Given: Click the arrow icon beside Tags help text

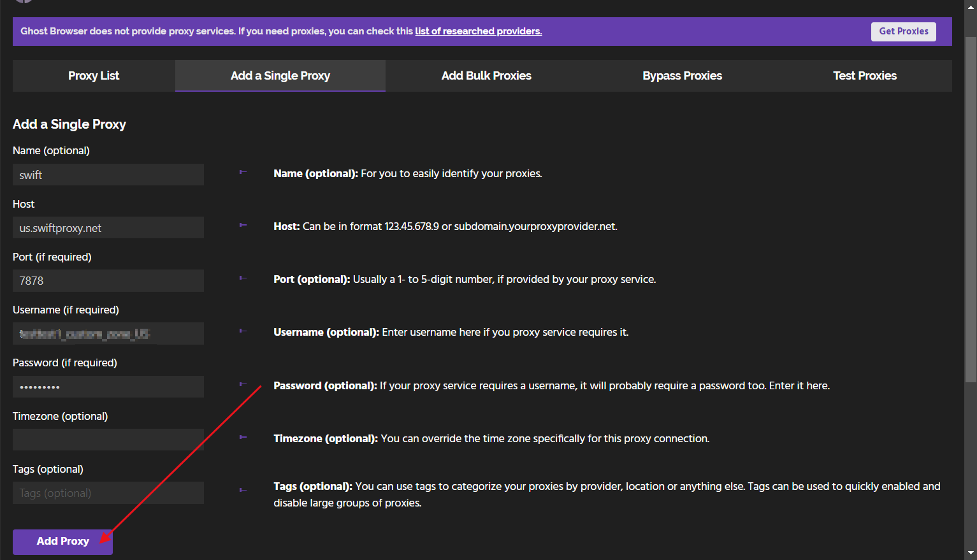Looking at the screenshot, I should pyautogui.click(x=243, y=490).
